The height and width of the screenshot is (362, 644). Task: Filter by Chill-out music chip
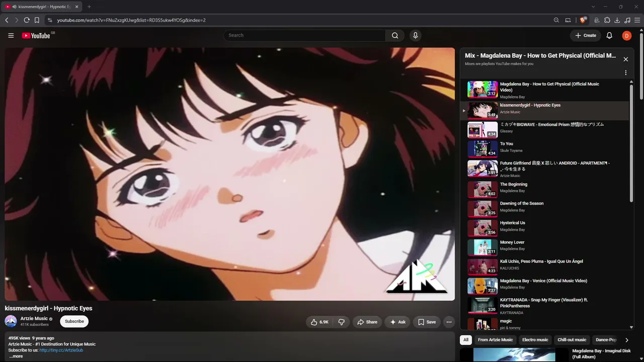click(x=572, y=340)
